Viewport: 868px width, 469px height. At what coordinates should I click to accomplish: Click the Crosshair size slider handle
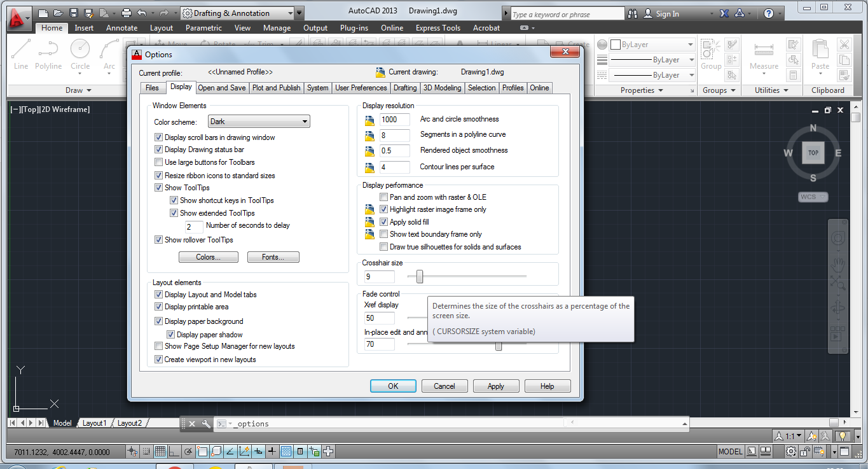(x=420, y=276)
